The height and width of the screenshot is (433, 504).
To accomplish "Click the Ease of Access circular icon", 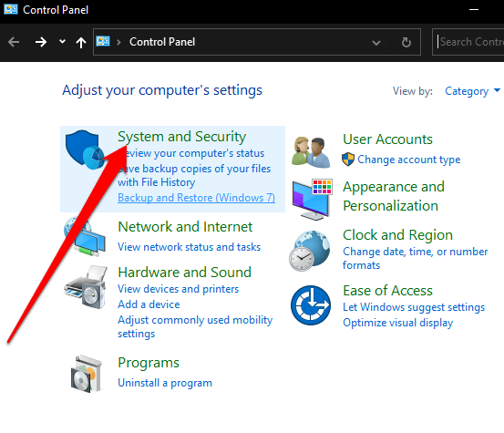I will (x=311, y=305).
